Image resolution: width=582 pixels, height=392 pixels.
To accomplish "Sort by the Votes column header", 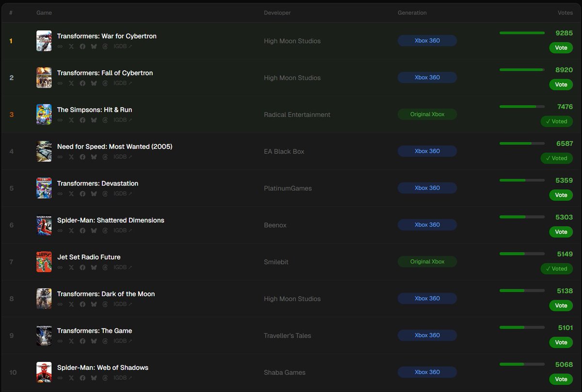I will tap(565, 13).
